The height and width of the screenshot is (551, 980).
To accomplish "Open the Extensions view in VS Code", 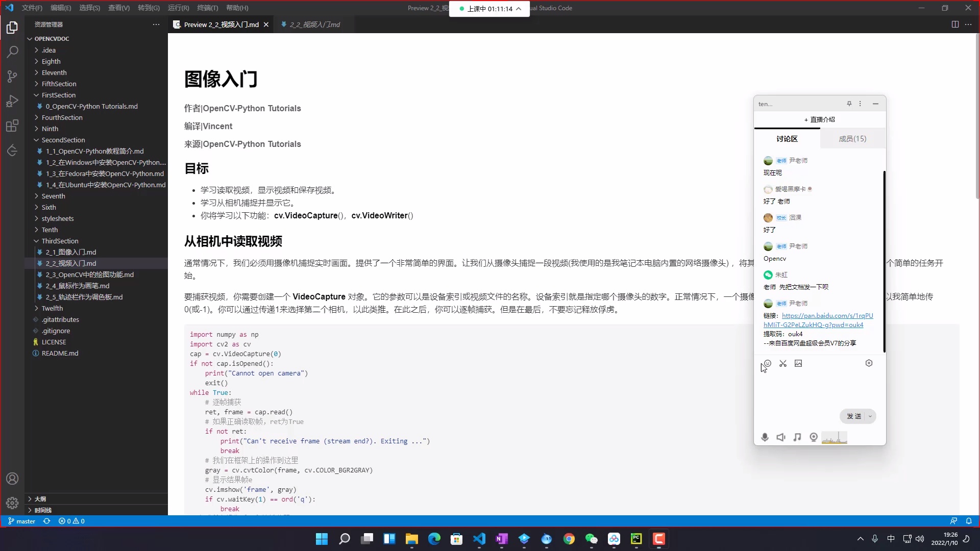I will (x=12, y=126).
